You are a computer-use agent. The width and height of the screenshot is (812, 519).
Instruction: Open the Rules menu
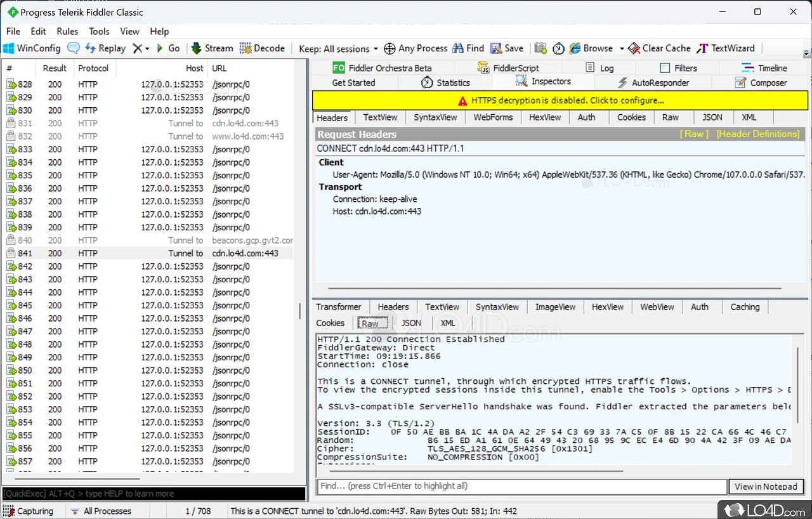pos(67,31)
